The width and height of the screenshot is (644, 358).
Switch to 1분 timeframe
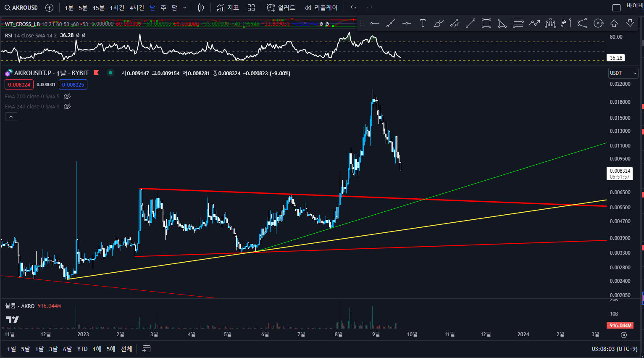tap(69, 8)
